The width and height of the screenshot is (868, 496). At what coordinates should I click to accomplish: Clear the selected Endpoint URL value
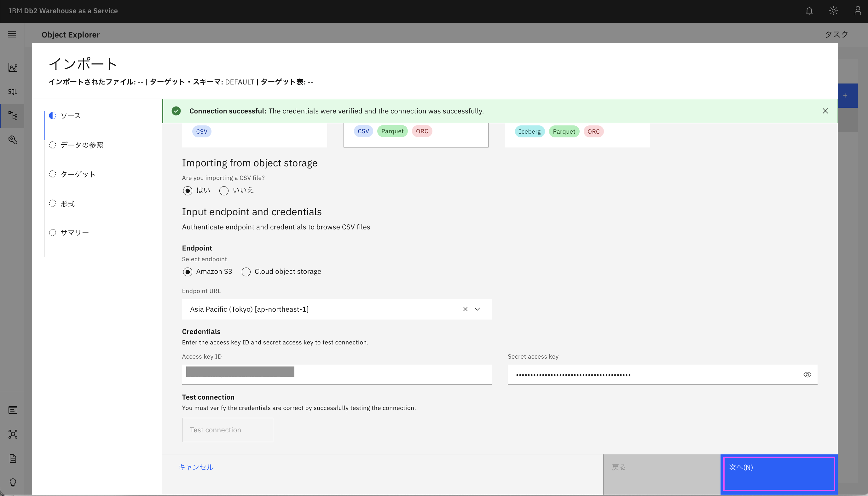(x=465, y=309)
